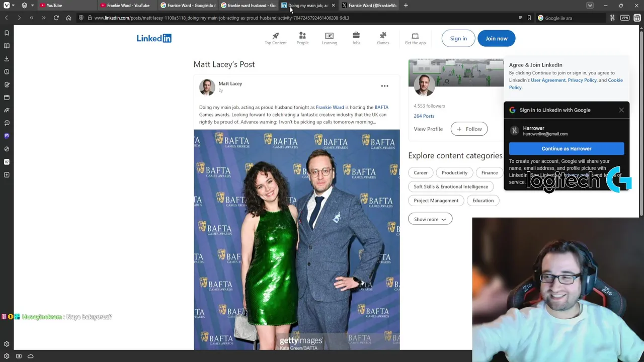Open the downloads panel in sidebar

coord(7,59)
